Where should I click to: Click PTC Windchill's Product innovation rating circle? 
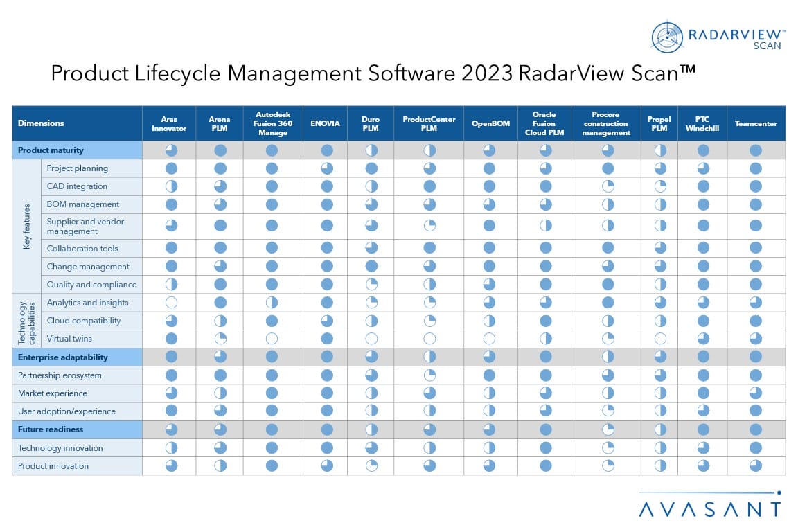[x=703, y=466]
